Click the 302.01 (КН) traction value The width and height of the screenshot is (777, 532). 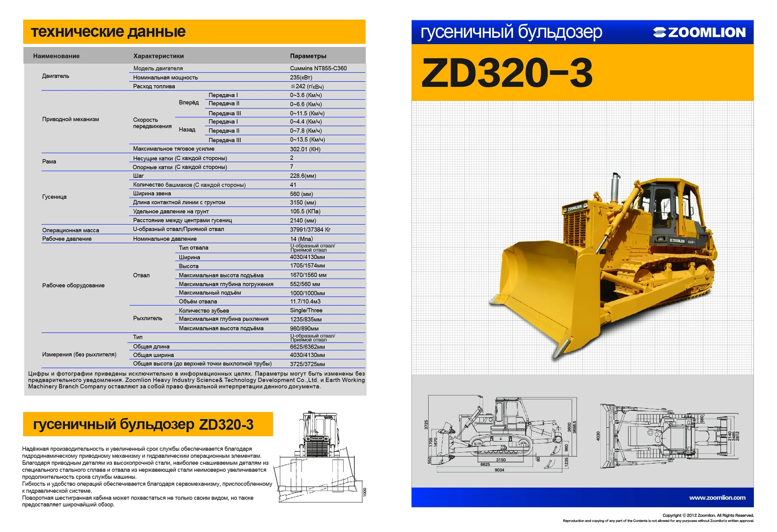(x=305, y=149)
